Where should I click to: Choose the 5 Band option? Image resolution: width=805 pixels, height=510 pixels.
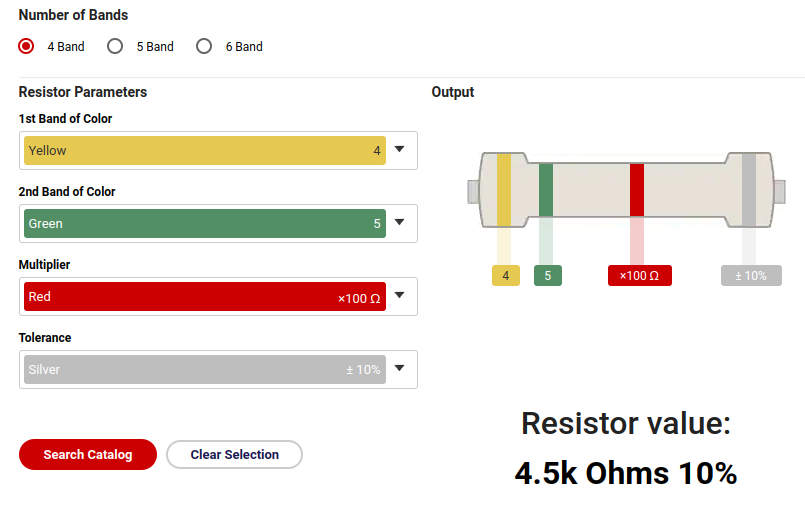(116, 46)
